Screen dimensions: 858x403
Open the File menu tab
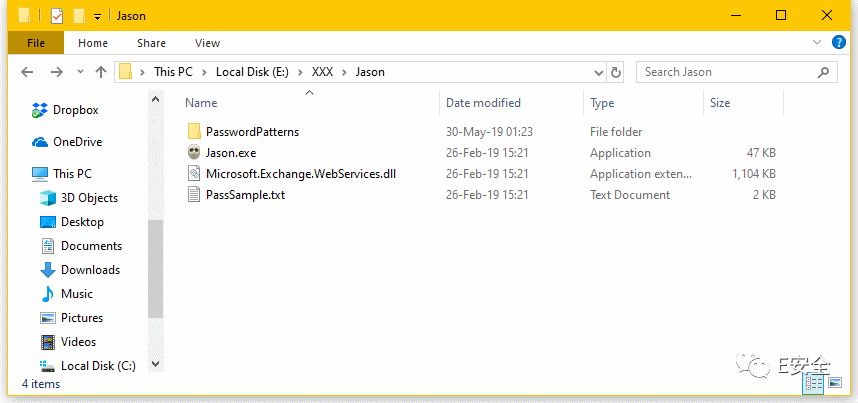(x=36, y=43)
